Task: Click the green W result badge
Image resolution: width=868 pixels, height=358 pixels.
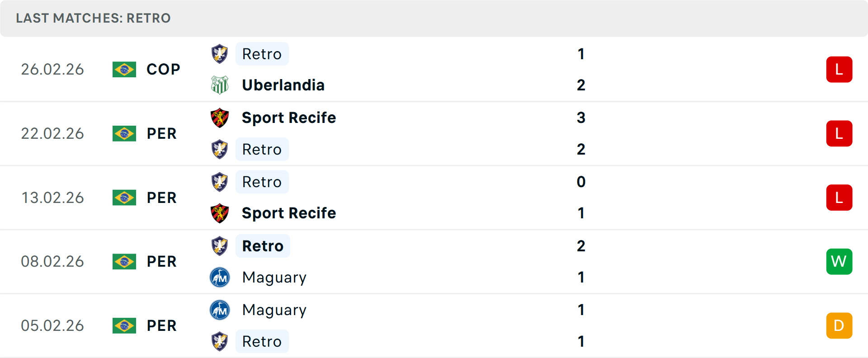Action: tap(839, 261)
